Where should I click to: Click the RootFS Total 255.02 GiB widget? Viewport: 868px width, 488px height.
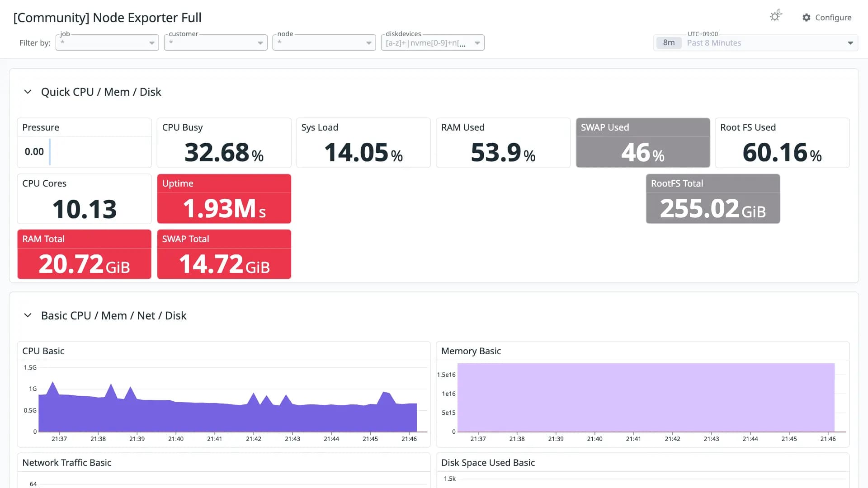pos(712,199)
